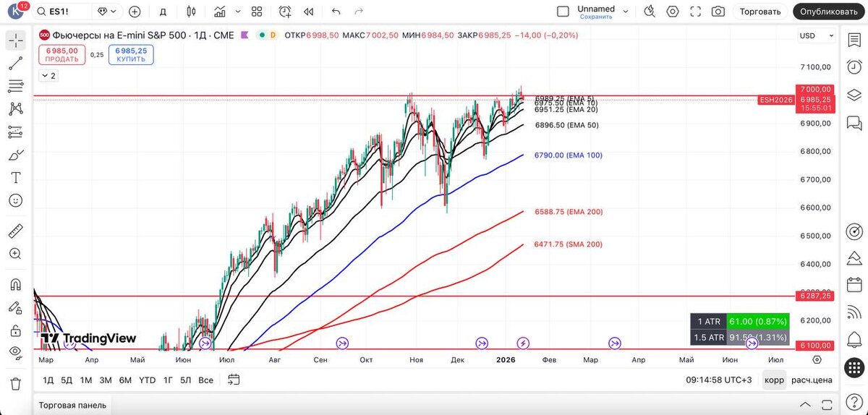868x415 pixels.
Task: Hide all drawings with the eye icon
Action: (15, 353)
